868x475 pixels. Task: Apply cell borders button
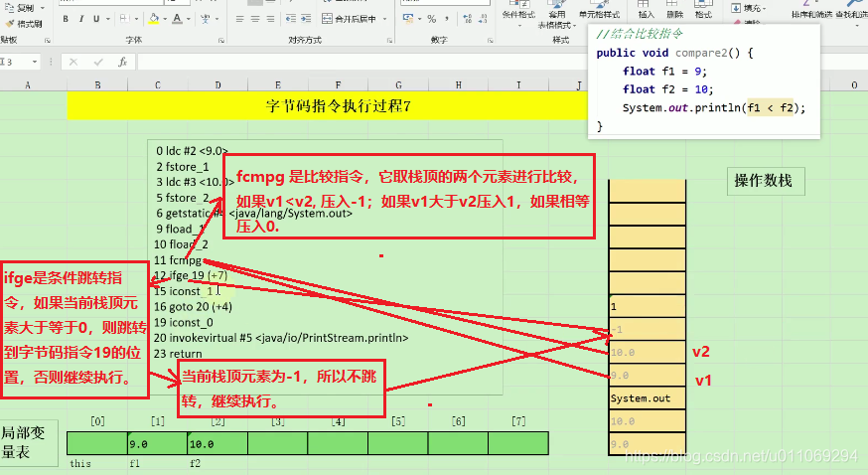point(124,19)
